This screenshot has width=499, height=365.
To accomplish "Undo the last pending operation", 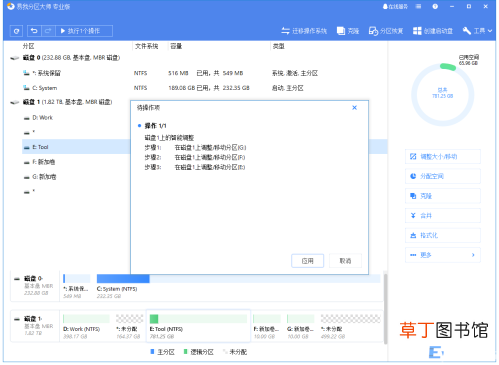I will 34,31.
